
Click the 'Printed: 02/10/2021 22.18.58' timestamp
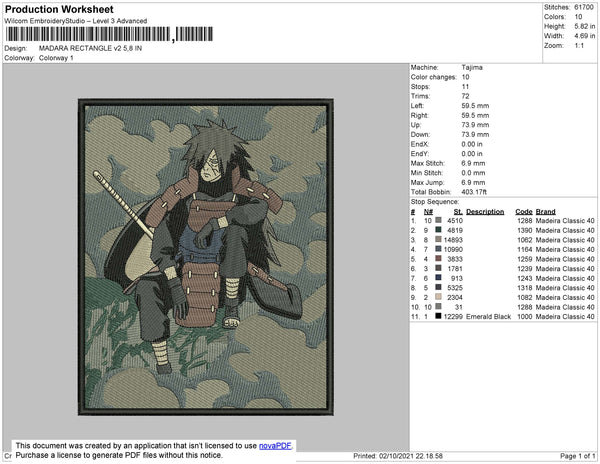398,456
